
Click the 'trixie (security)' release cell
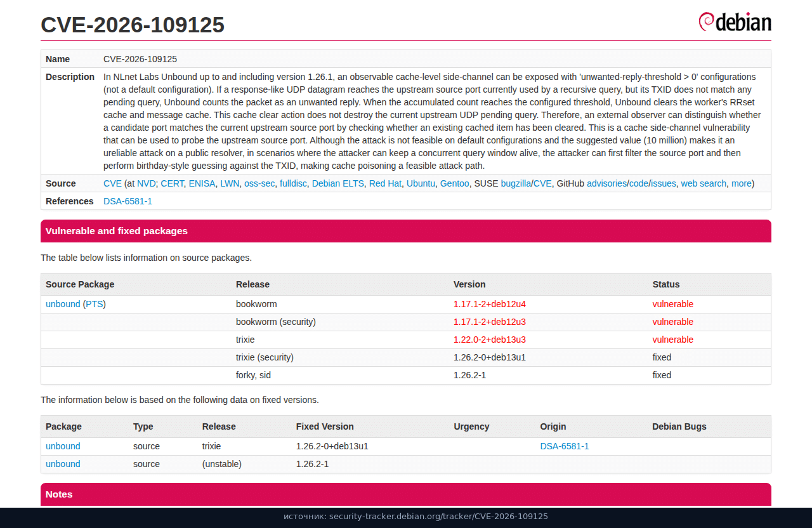click(265, 357)
